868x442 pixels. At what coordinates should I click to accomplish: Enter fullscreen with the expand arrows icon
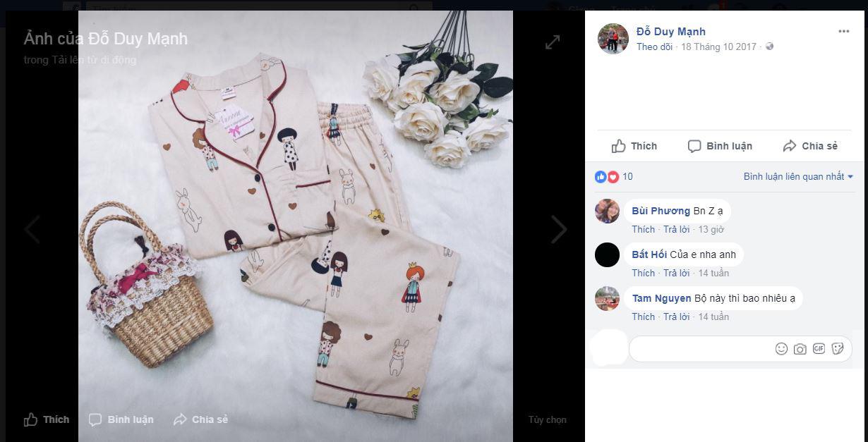click(x=553, y=42)
